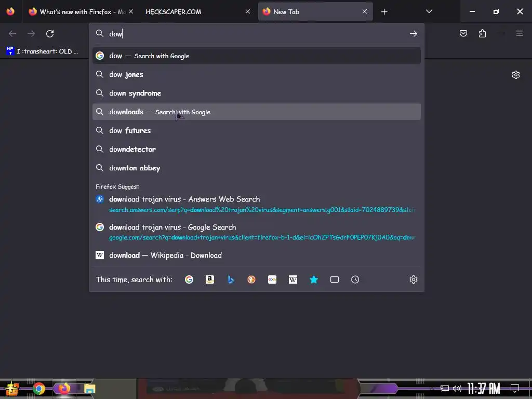The width and height of the screenshot is (532, 399).
Task: Close the HECKSCAPER.COM tab
Action: pos(248,11)
